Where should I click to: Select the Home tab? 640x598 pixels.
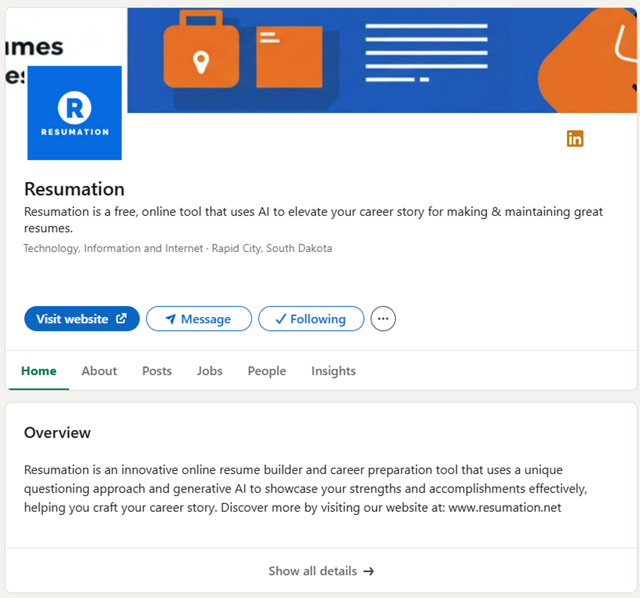pyautogui.click(x=39, y=371)
